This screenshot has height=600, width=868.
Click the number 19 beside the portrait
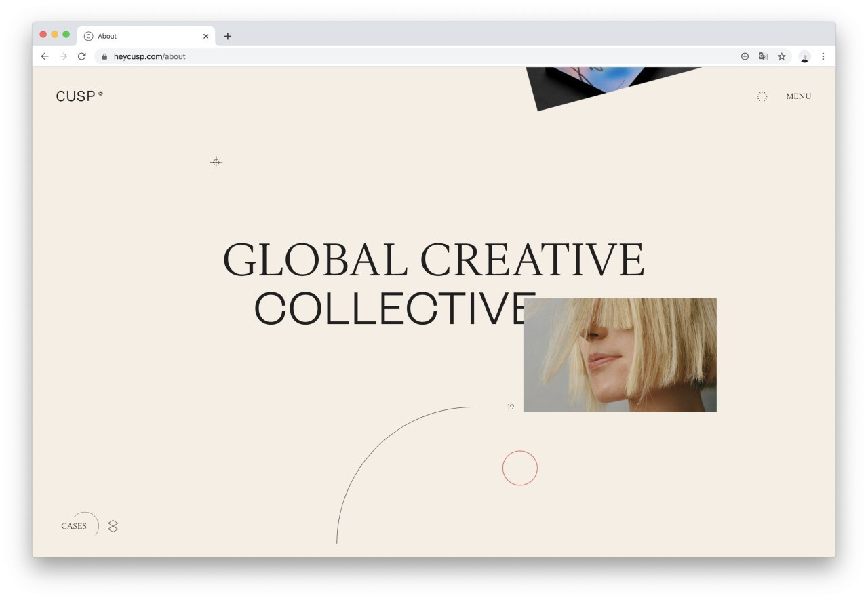(511, 407)
